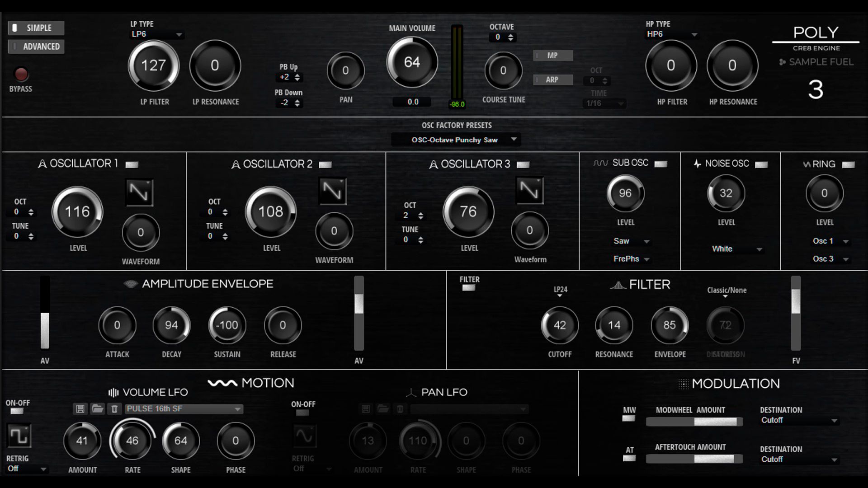868x488 pixels.
Task: Toggle the Noise Osc on/off switch
Action: click(761, 164)
